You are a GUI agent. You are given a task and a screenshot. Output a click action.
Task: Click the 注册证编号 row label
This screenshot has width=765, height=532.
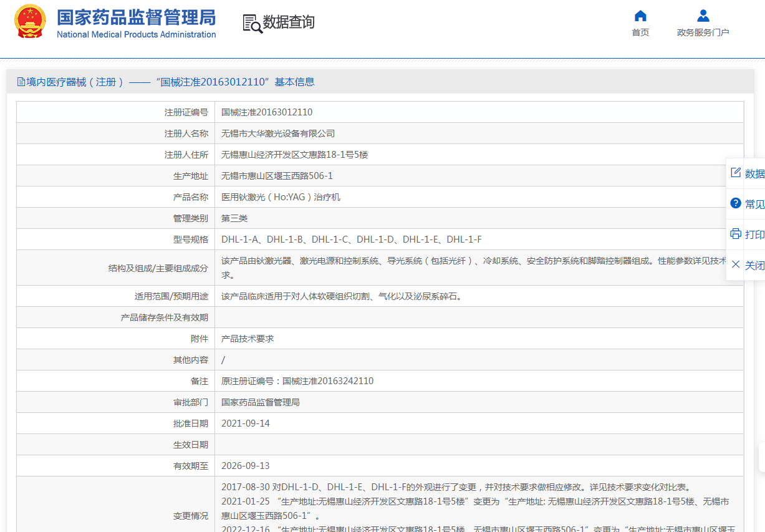pyautogui.click(x=186, y=112)
